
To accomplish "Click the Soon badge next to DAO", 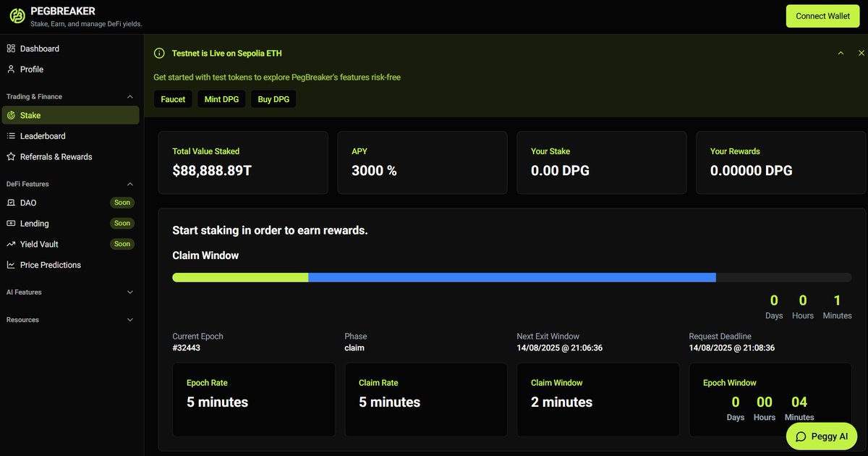I will (x=122, y=203).
